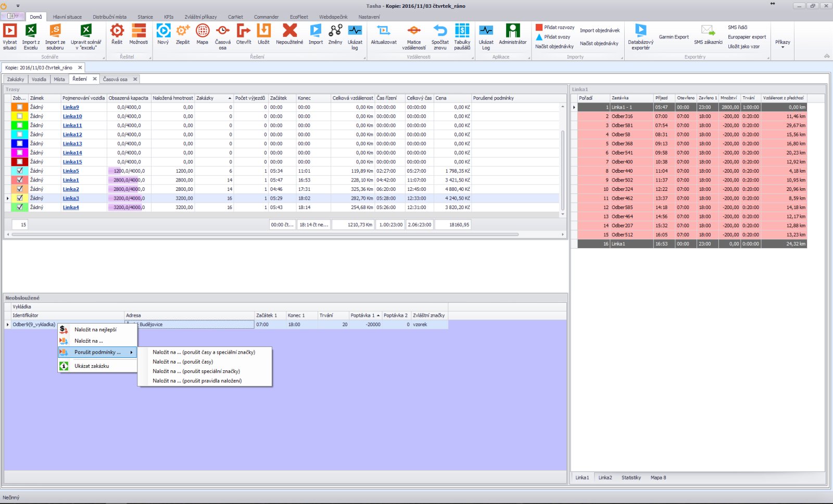
Task: Click Spočítat znovu recalculate icon
Action: pos(440,31)
